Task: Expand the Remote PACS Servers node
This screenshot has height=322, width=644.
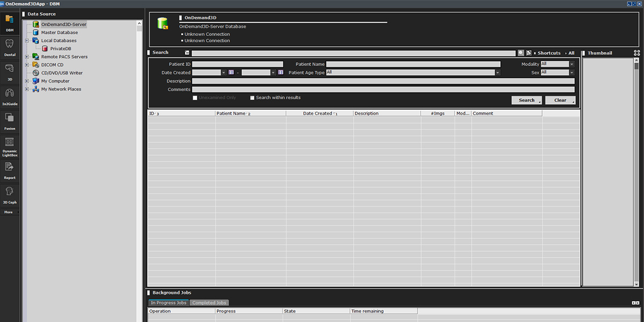Action: [27, 57]
